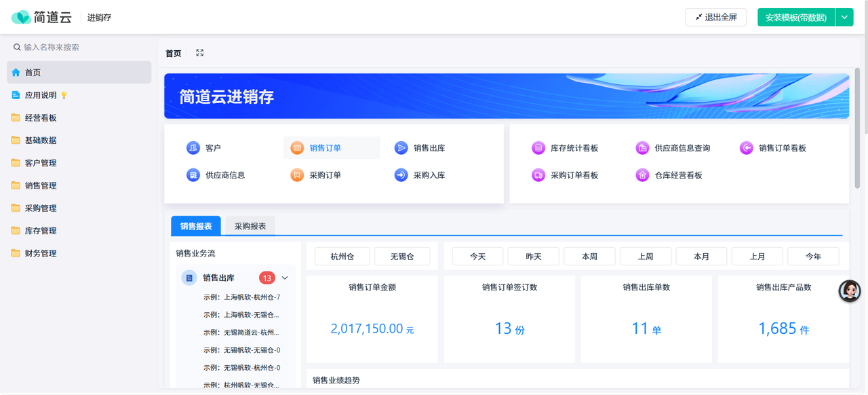Select the 本周 time filter

click(x=589, y=256)
